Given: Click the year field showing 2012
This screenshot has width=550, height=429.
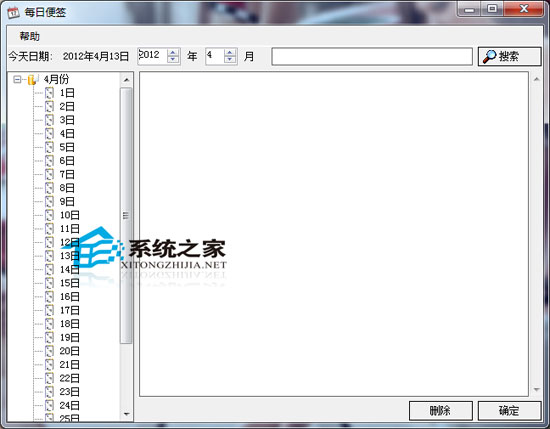Looking at the screenshot, I should 152,56.
